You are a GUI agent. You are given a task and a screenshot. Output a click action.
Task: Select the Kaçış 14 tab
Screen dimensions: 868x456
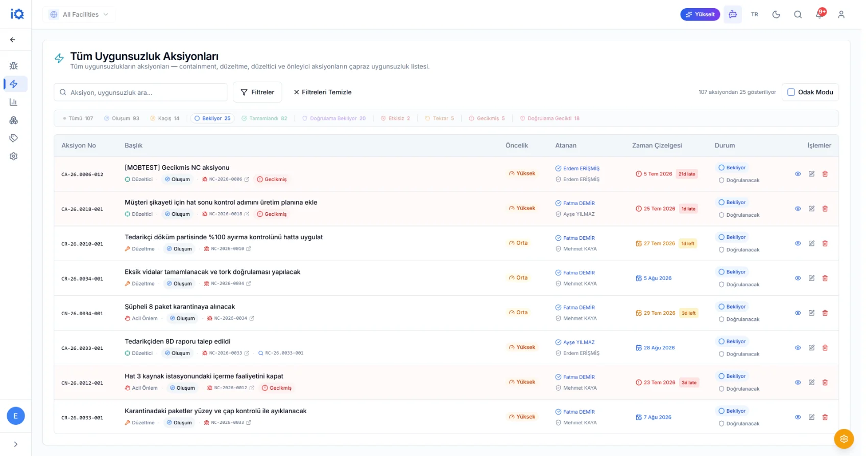[164, 118]
